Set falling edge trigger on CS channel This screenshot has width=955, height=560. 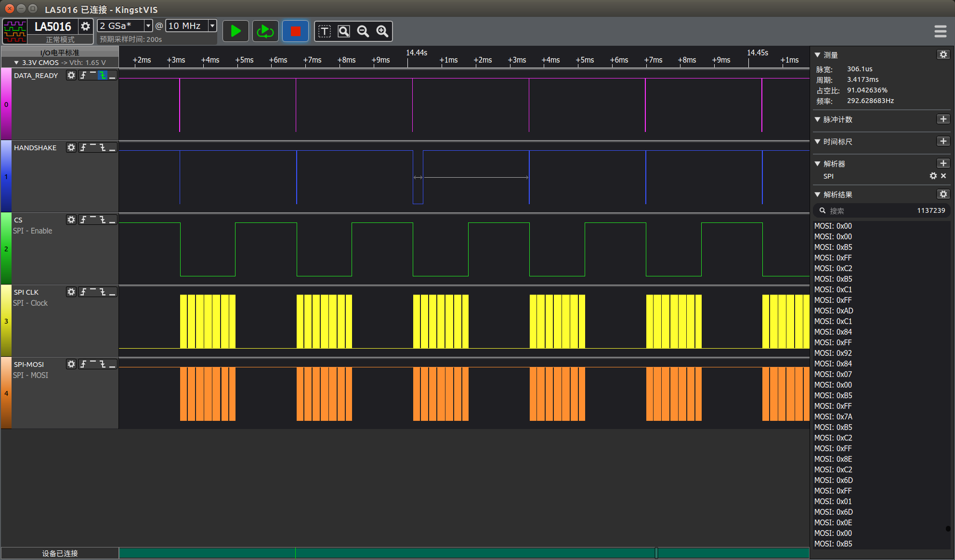[103, 220]
